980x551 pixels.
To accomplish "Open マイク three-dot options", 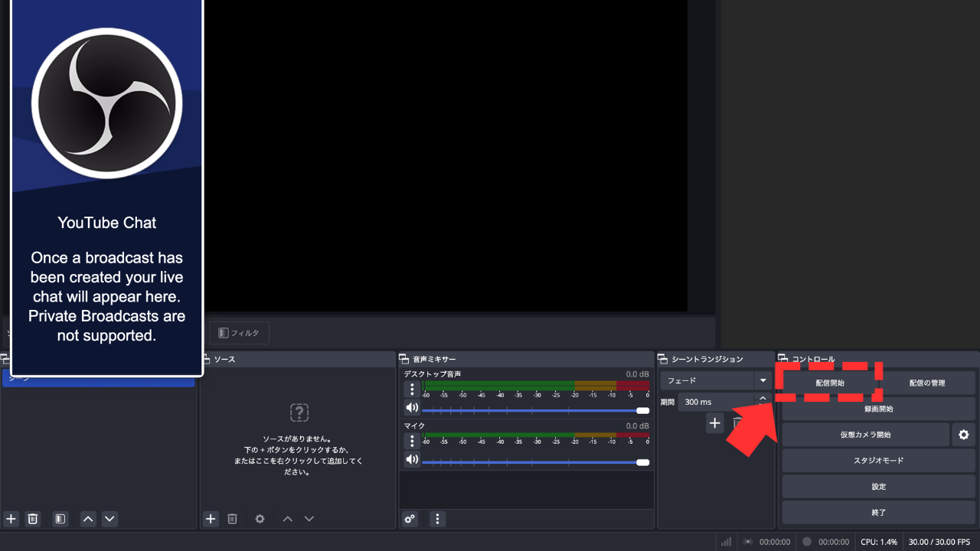I will 412,441.
